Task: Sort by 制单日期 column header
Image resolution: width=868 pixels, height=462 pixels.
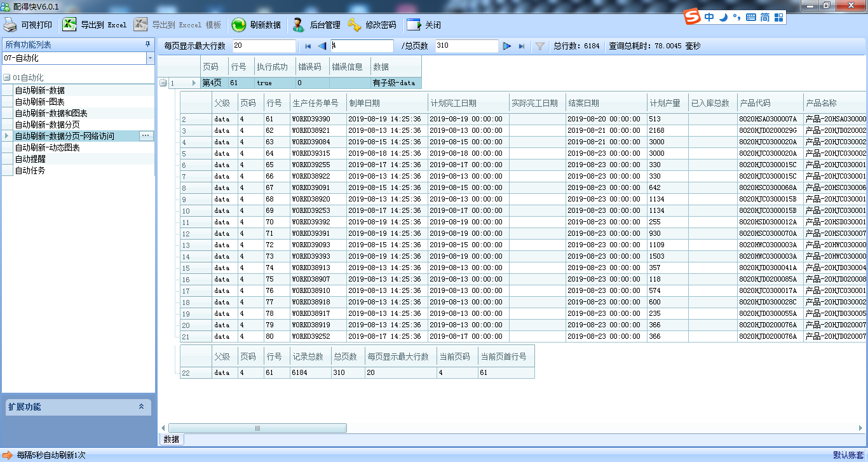Action: click(387, 103)
